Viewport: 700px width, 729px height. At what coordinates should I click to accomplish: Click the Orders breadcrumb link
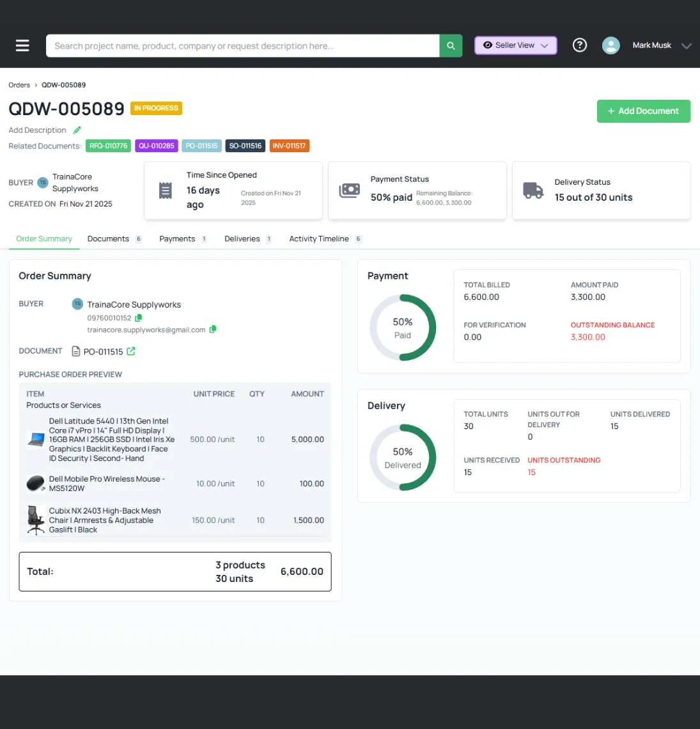click(19, 84)
